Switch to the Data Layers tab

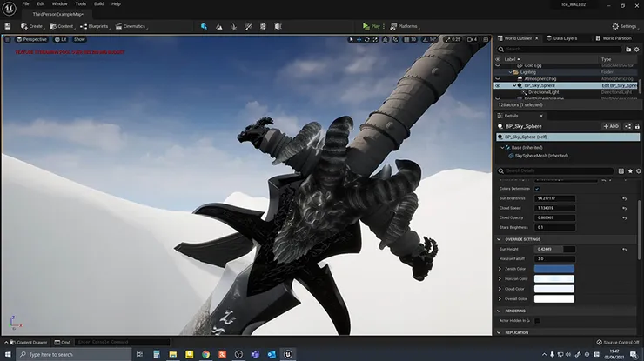click(562, 38)
